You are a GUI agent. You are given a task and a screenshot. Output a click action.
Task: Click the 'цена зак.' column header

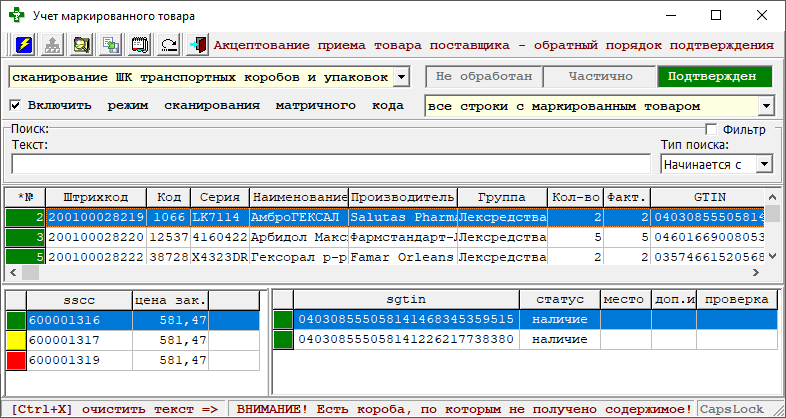pos(170,301)
